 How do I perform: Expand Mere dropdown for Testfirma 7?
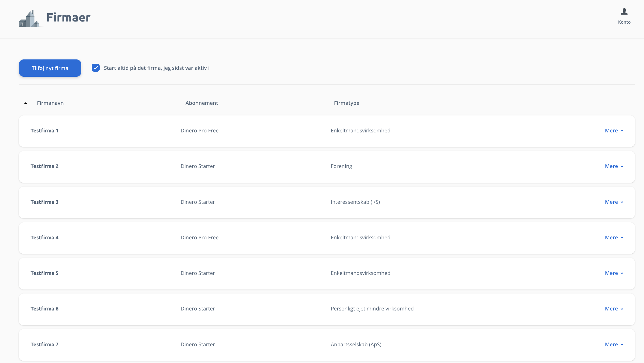click(614, 344)
